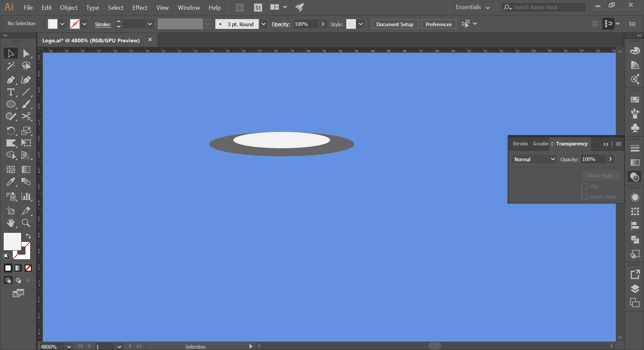Choose the Type tool
Viewport: 644px width, 350px height.
click(x=11, y=92)
